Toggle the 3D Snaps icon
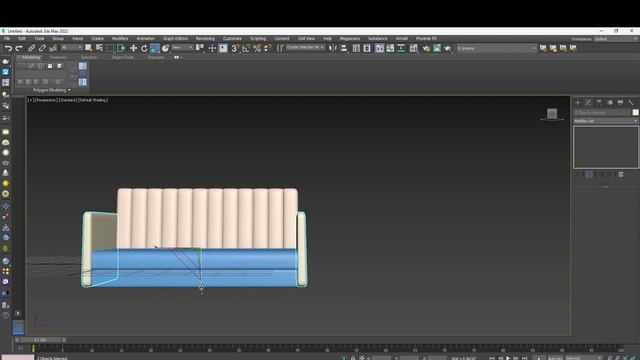Viewport: 640px width, 360px height. (x=235, y=48)
